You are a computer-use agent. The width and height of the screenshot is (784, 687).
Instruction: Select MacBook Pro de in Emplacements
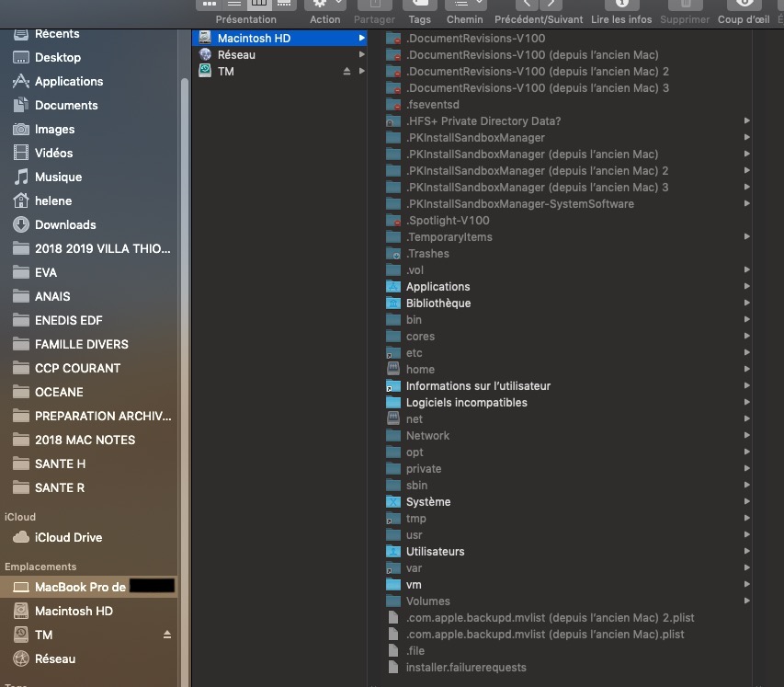(x=88, y=587)
